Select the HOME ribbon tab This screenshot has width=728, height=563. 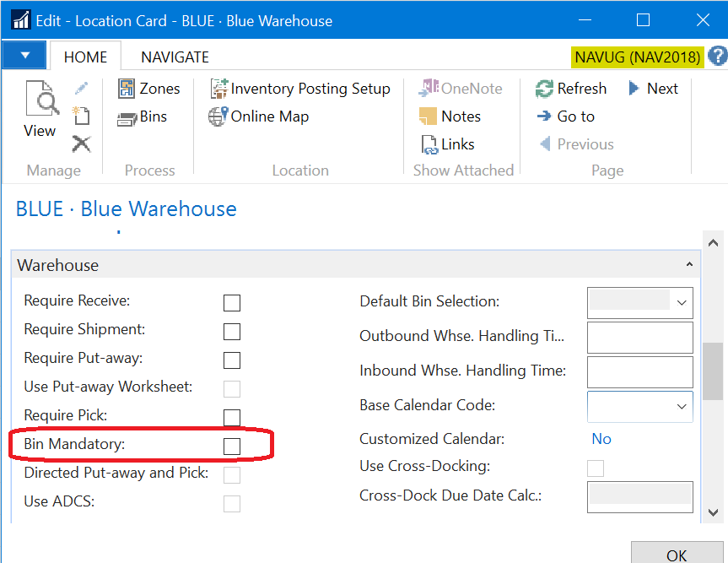point(86,57)
